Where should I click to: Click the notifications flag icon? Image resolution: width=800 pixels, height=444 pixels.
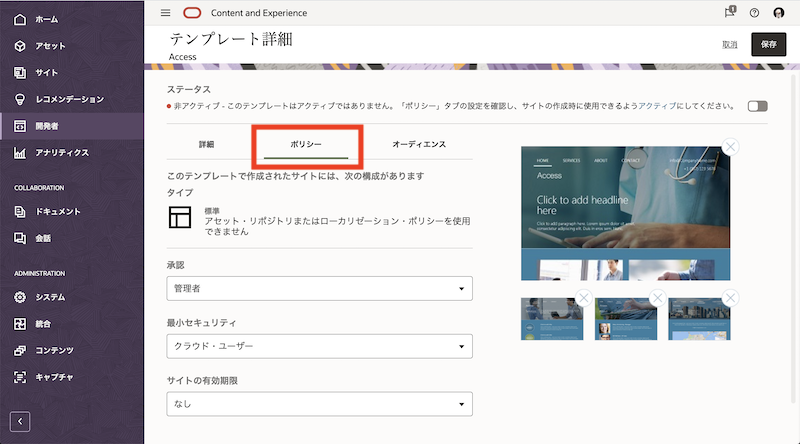click(x=729, y=13)
